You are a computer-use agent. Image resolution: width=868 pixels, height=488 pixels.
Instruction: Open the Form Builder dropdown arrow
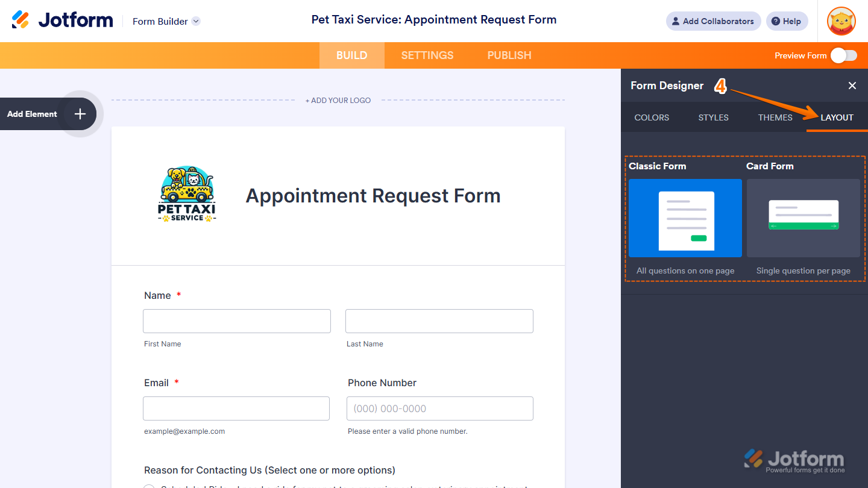coord(196,21)
